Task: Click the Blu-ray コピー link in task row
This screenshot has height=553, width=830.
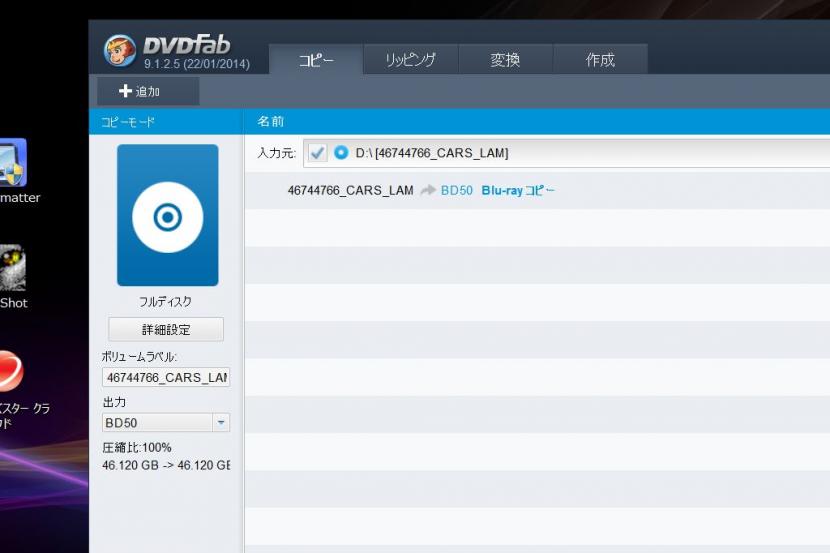Action: pos(518,190)
